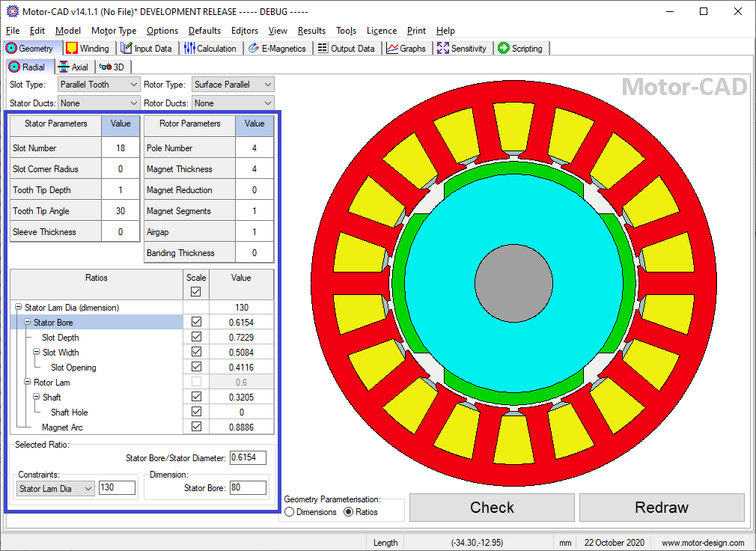Screen dimensions: 756x551
Task: Toggle the Slot Width scale checkbox
Action: click(196, 351)
